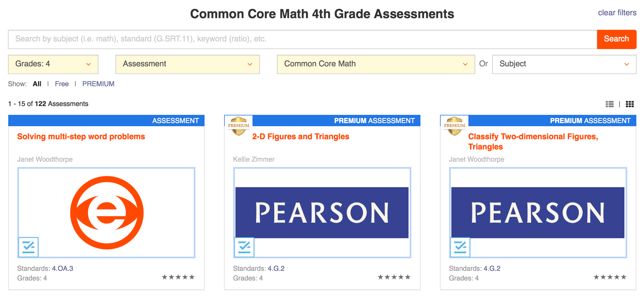Switch to grid view icon
The width and height of the screenshot is (644, 304).
coord(630,104)
